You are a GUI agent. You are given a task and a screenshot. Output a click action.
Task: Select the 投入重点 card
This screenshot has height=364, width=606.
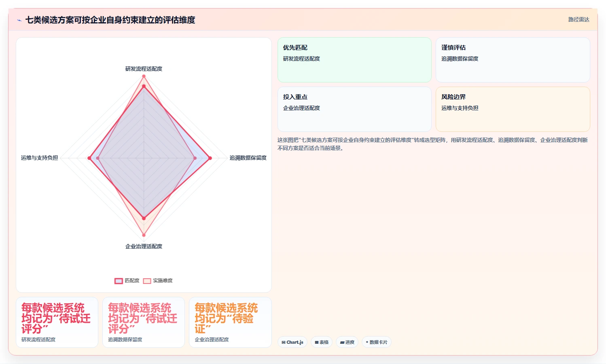tap(354, 109)
